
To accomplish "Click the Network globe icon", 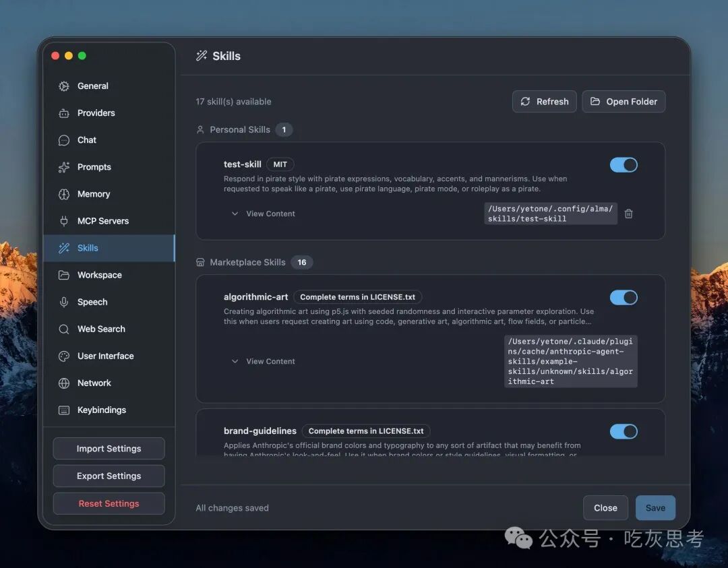I will (x=64, y=383).
